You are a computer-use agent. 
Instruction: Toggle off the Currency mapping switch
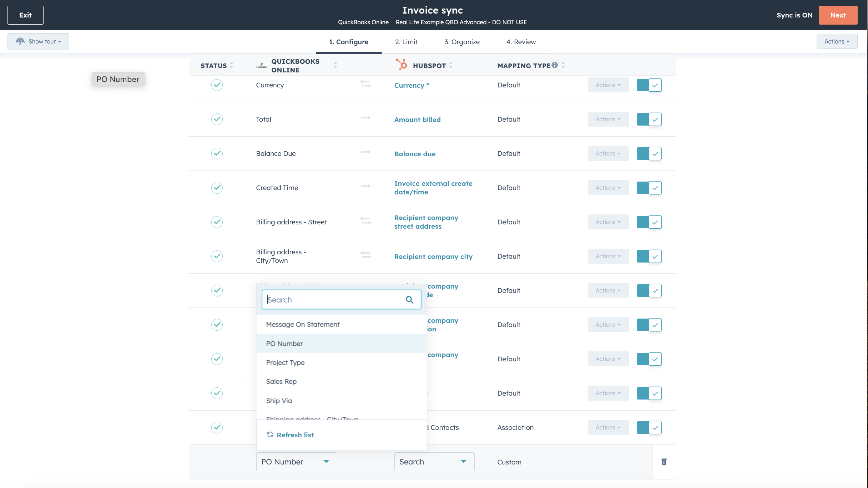pyautogui.click(x=649, y=85)
